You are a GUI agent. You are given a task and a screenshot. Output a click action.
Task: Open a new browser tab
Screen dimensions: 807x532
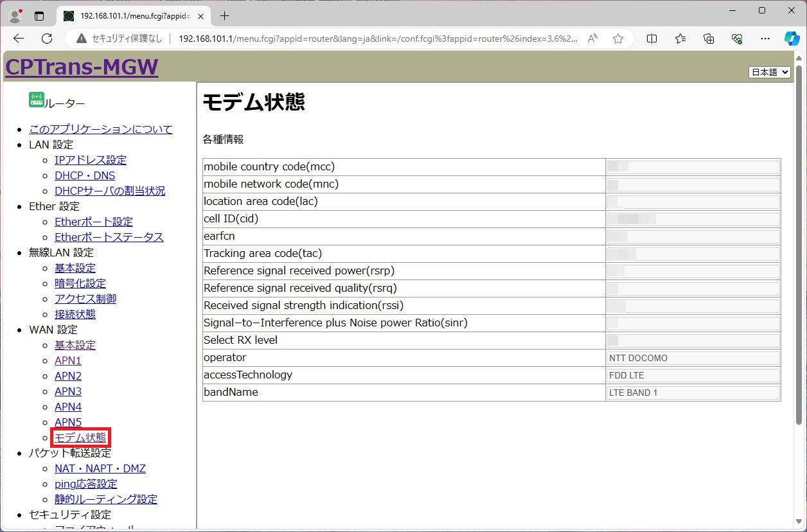click(224, 15)
